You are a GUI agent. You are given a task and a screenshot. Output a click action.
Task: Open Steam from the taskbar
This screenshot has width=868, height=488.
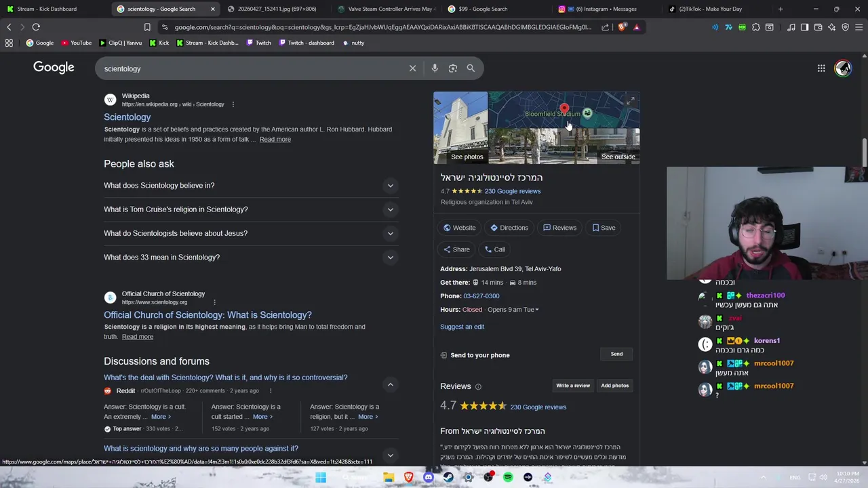coord(448,477)
